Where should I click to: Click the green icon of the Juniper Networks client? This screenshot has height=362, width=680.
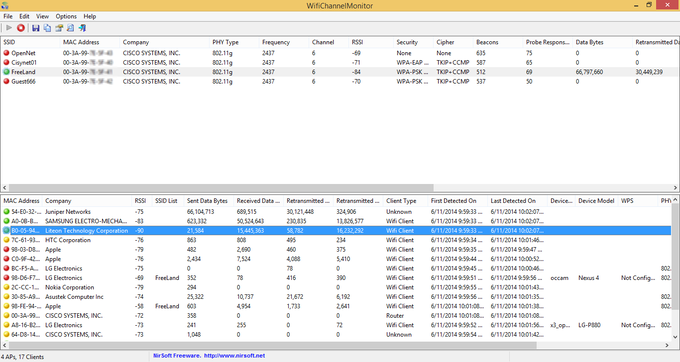click(7, 212)
